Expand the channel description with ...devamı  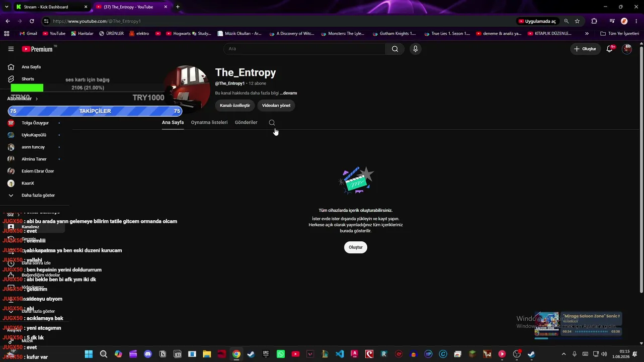tap(288, 93)
